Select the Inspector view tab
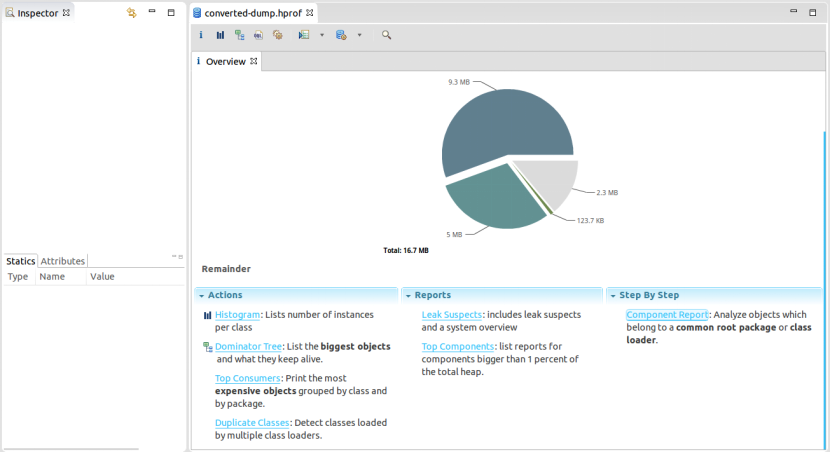 (38, 13)
